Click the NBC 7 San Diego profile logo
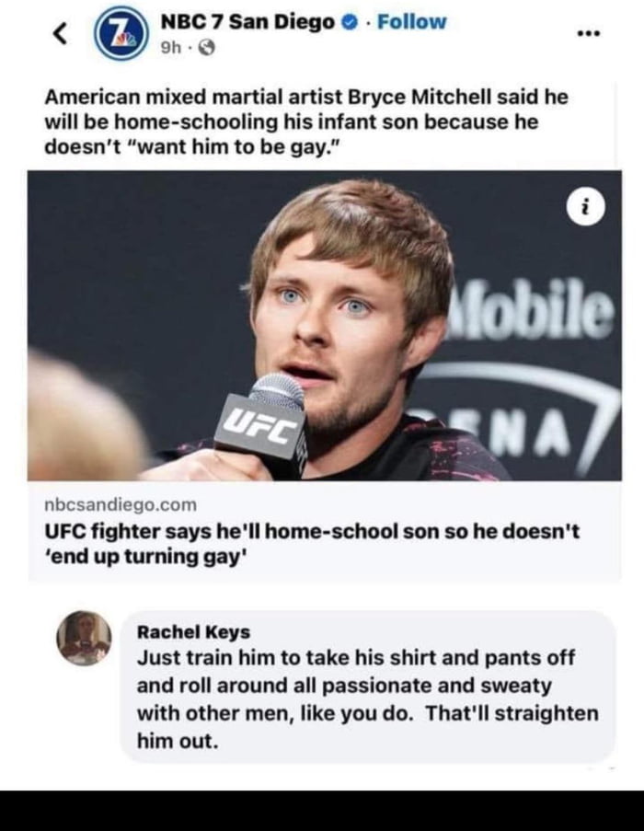 click(x=120, y=30)
